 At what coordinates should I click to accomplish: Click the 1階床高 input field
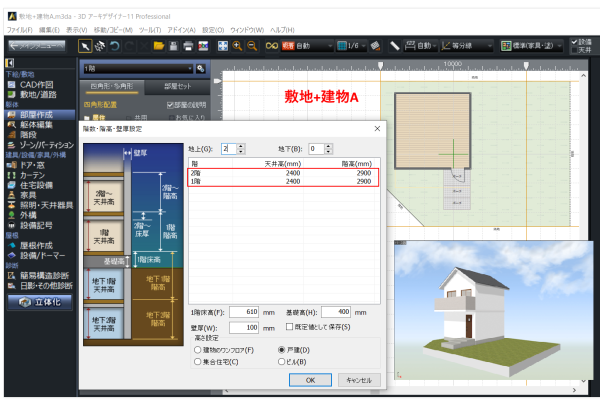click(246, 313)
